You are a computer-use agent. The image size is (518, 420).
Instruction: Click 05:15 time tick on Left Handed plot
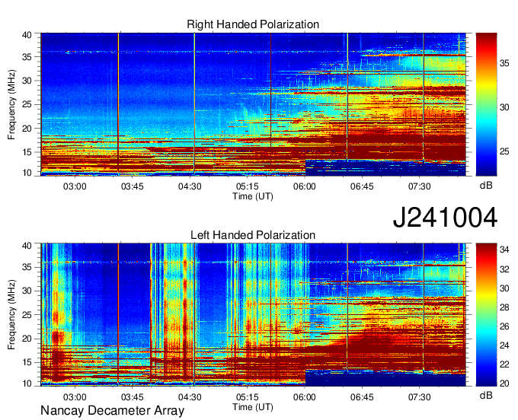248,397
